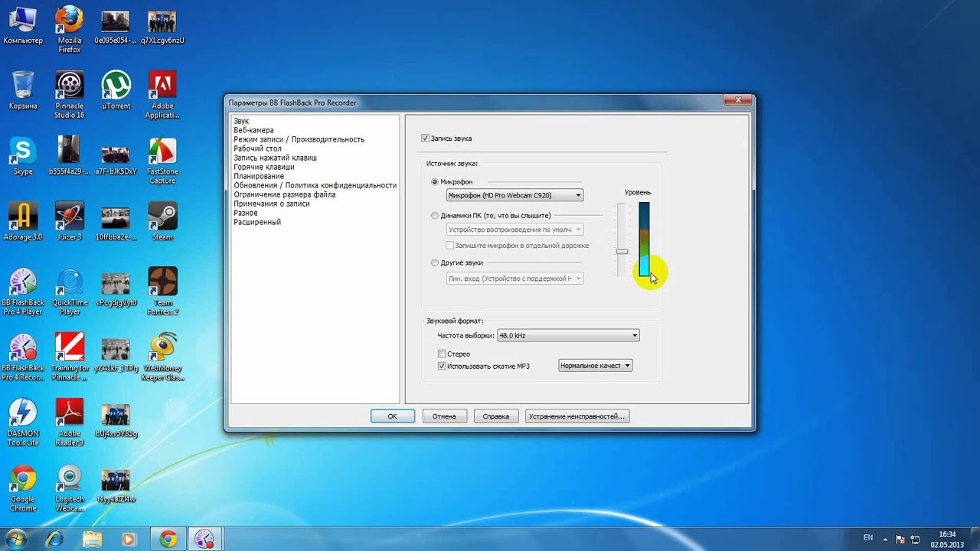Open BB FlashBack Pro 4 Player shortcut
The height and width of the screenshot is (551, 980).
tap(23, 292)
